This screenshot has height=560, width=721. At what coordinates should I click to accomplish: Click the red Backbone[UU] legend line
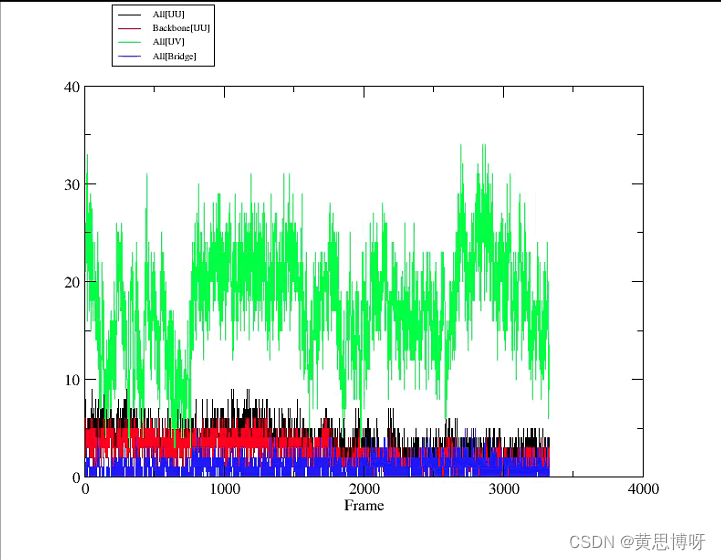point(129,29)
